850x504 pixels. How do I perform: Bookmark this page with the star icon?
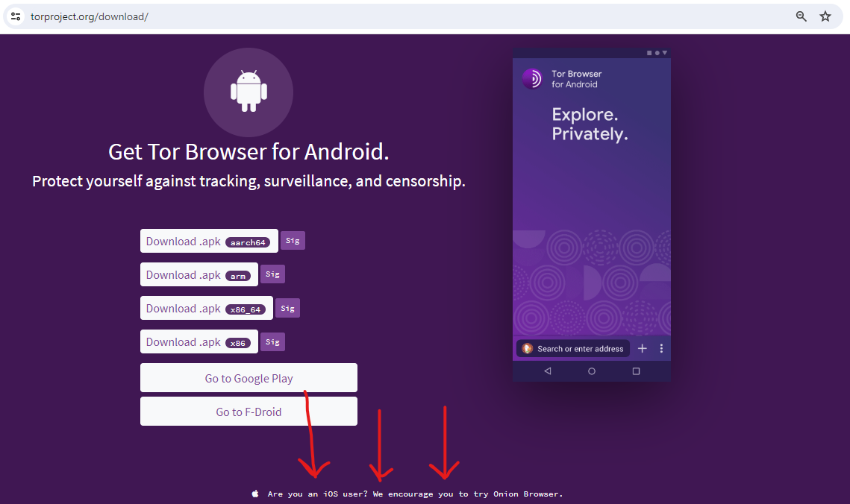[x=825, y=16]
